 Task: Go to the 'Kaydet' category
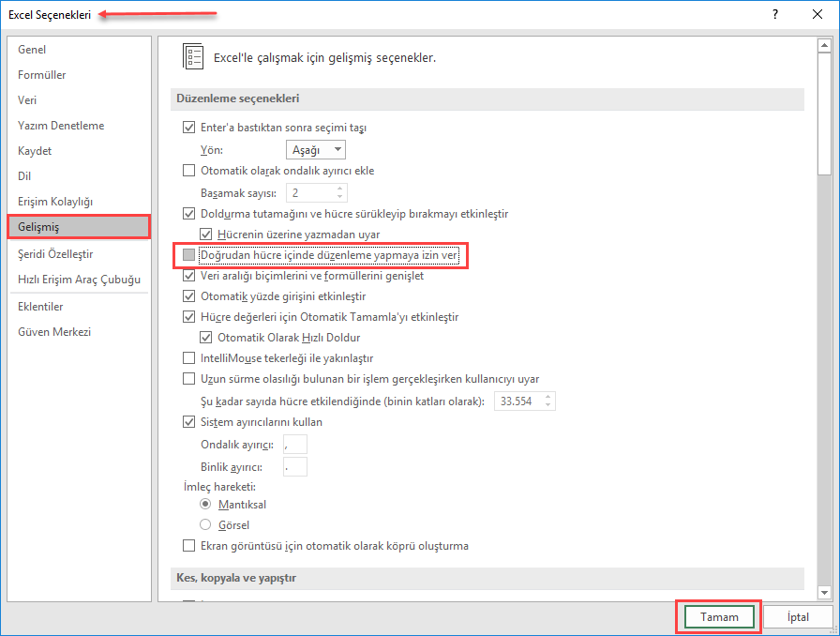pos(80,151)
